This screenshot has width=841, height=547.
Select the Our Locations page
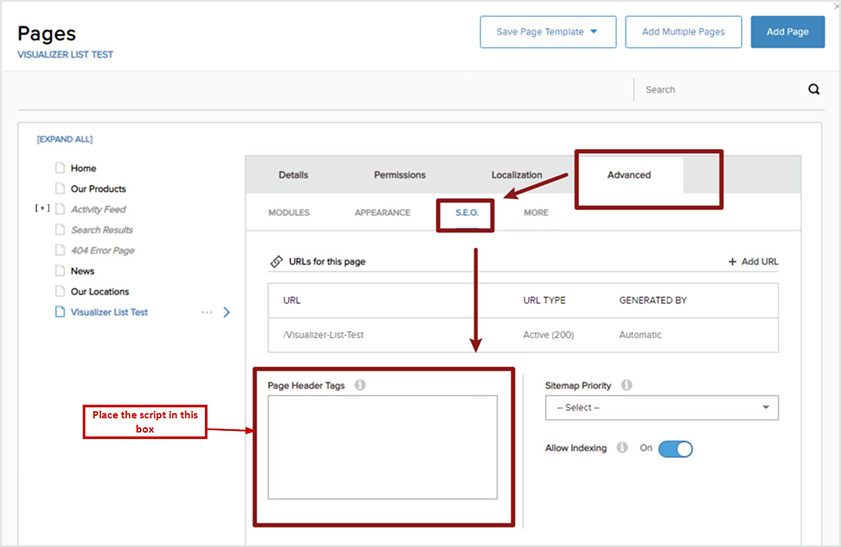pyautogui.click(x=100, y=292)
